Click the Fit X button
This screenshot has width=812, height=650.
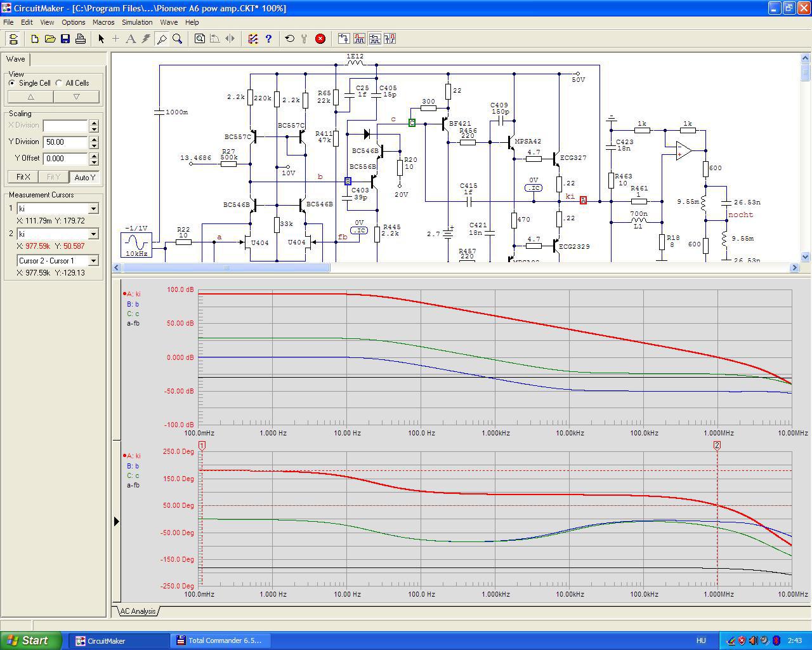pyautogui.click(x=23, y=177)
